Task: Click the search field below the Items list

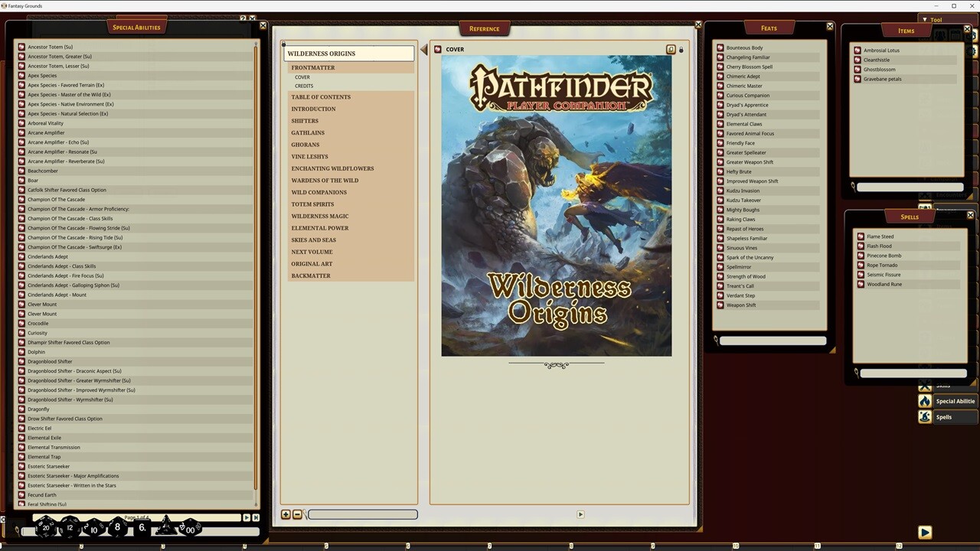Action: [x=911, y=186]
